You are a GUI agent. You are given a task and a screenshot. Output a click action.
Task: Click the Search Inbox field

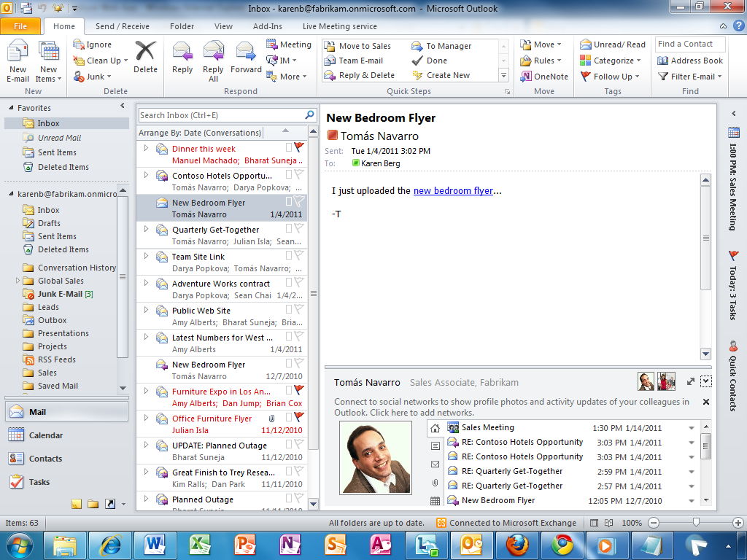[x=222, y=115]
